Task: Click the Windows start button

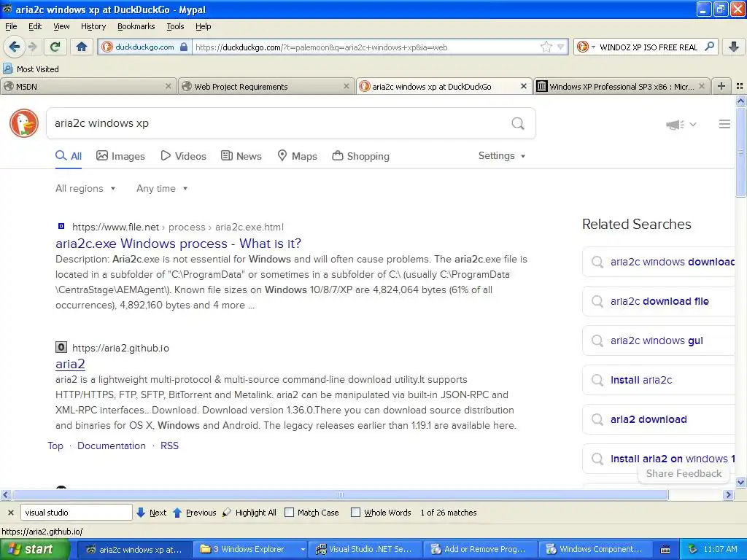Action: [34, 550]
